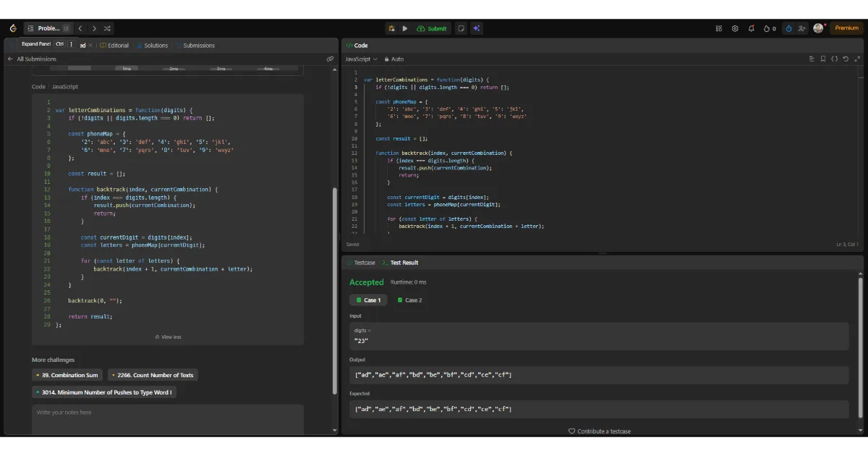The height and width of the screenshot is (456, 868).
Task: Run the code with play icon
Action: click(x=405, y=28)
